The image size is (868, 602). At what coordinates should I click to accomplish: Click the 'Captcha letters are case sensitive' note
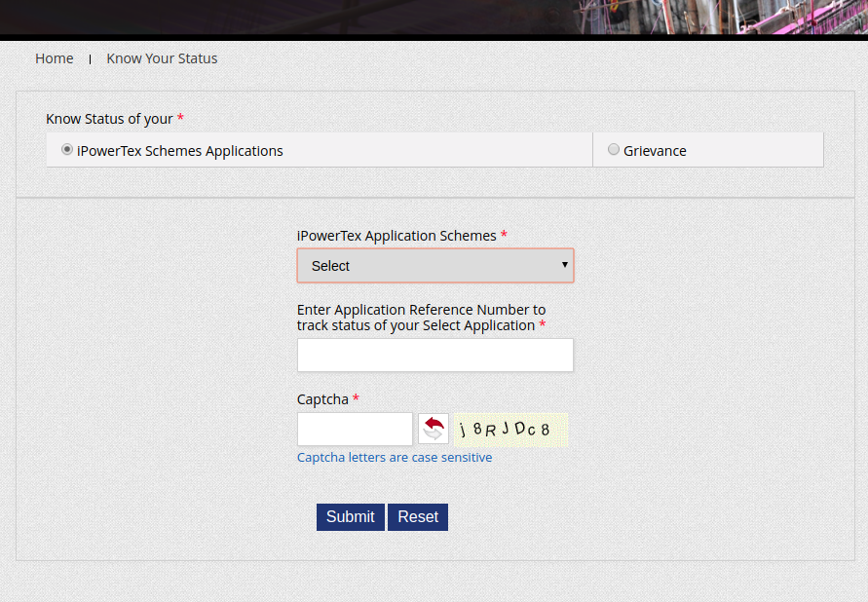pos(395,458)
